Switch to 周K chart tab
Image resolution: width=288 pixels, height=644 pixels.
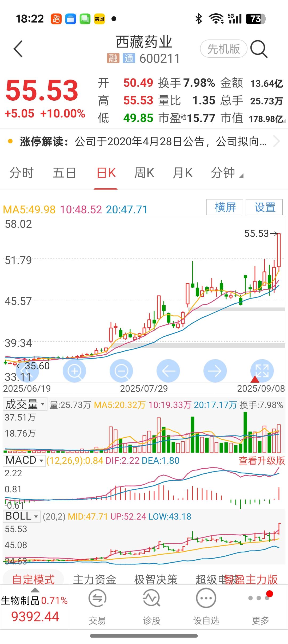tap(144, 173)
